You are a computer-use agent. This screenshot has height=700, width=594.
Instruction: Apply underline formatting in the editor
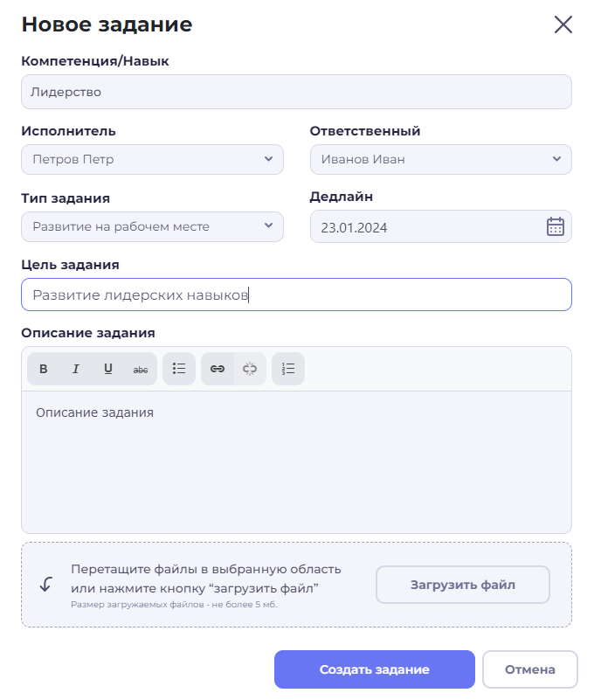pos(108,370)
